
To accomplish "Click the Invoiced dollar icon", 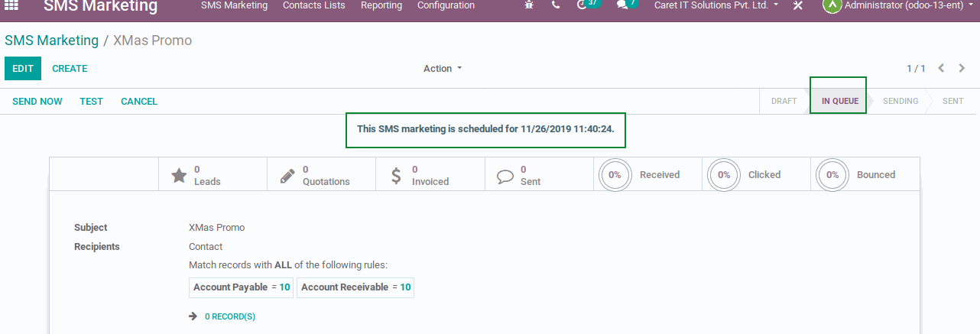I will (396, 175).
